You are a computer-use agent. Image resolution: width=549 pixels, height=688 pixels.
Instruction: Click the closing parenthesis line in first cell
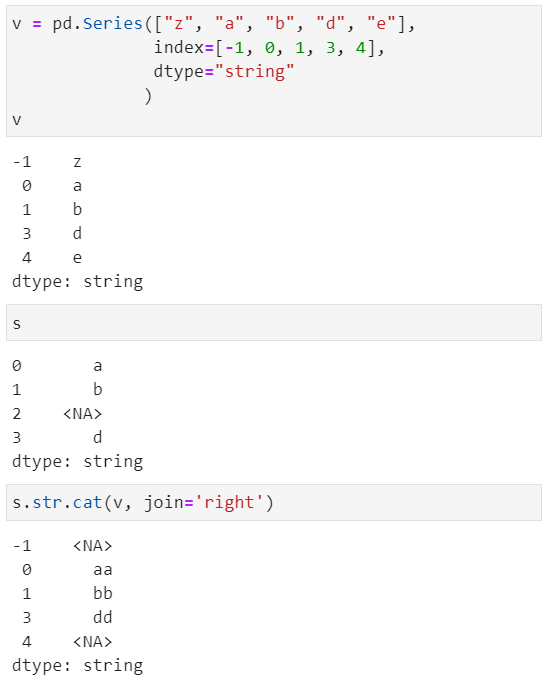coord(148,96)
